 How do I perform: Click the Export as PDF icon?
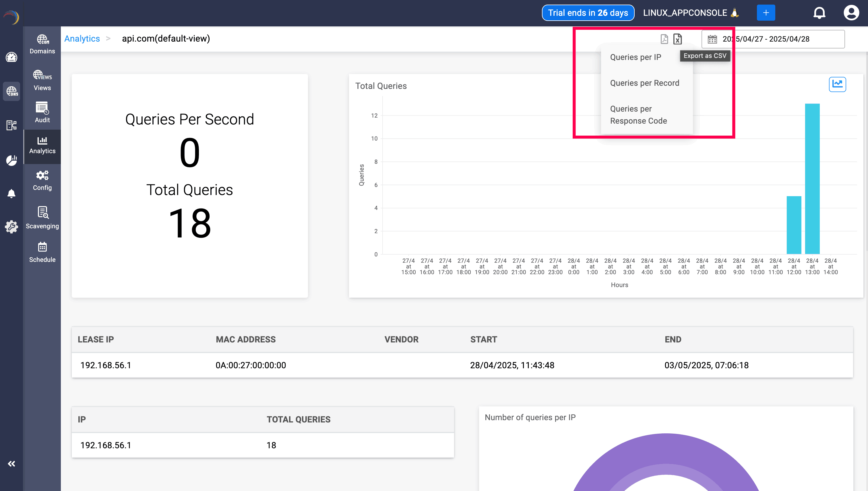point(664,39)
